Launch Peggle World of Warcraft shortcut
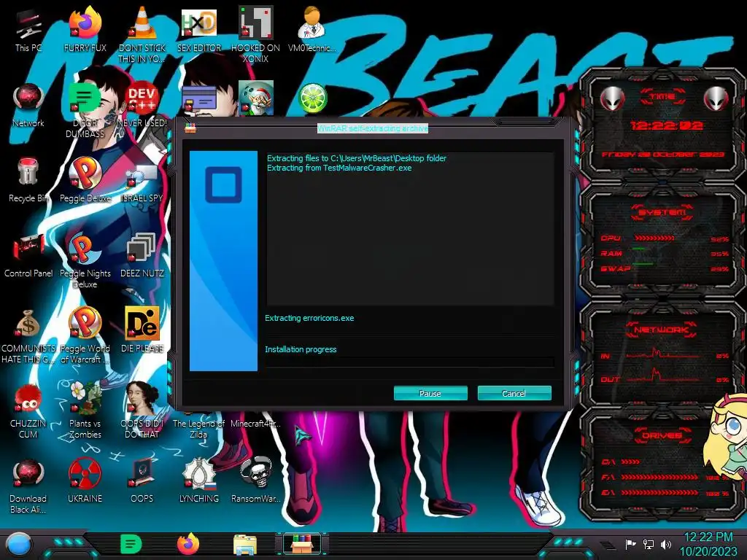Viewport: 747px width, 560px height. (x=85, y=335)
